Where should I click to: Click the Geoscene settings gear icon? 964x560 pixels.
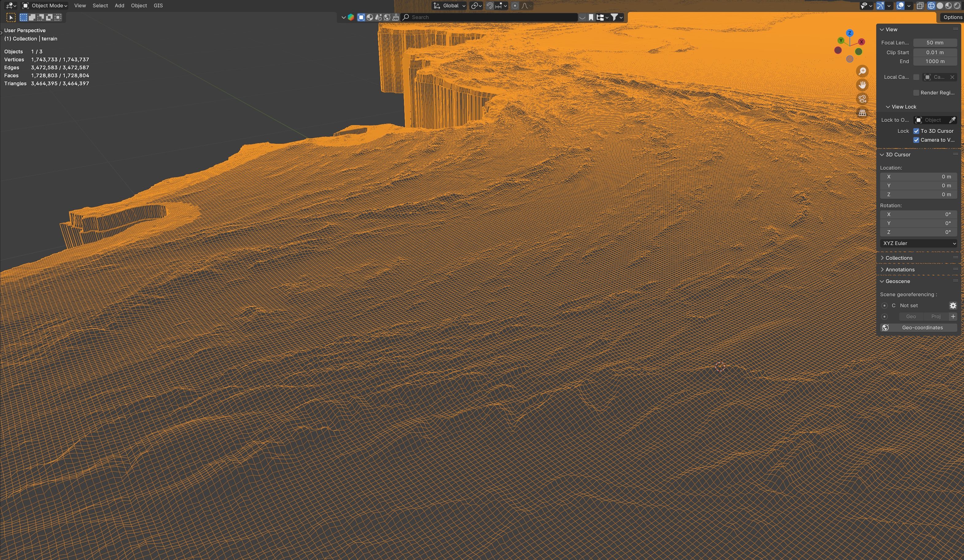tap(953, 305)
